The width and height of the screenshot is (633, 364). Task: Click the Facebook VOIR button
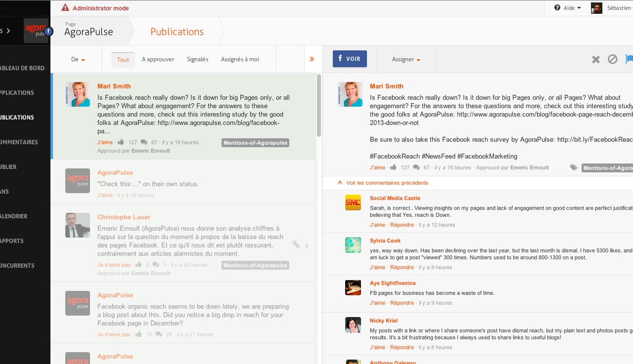click(x=350, y=59)
